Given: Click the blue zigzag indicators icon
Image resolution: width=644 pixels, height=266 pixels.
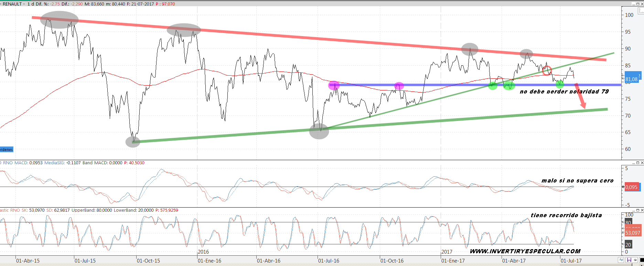Looking at the screenshot, I should (x=621, y=260).
